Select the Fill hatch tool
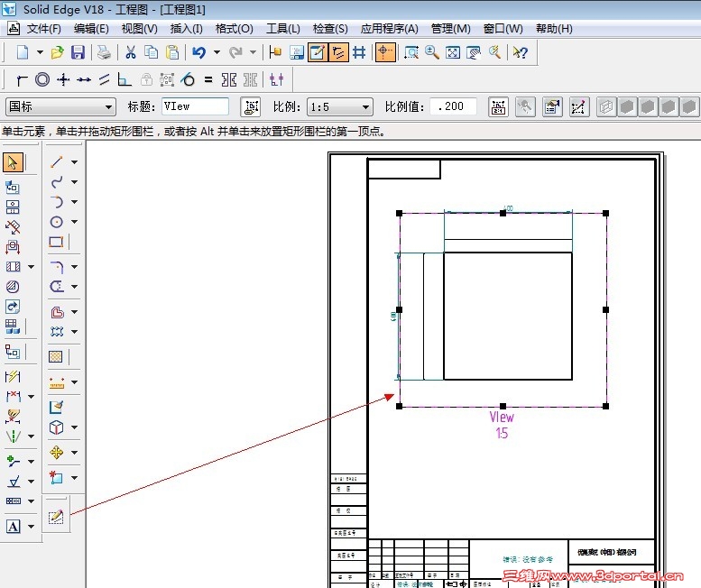This screenshot has width=701, height=588. click(x=55, y=356)
